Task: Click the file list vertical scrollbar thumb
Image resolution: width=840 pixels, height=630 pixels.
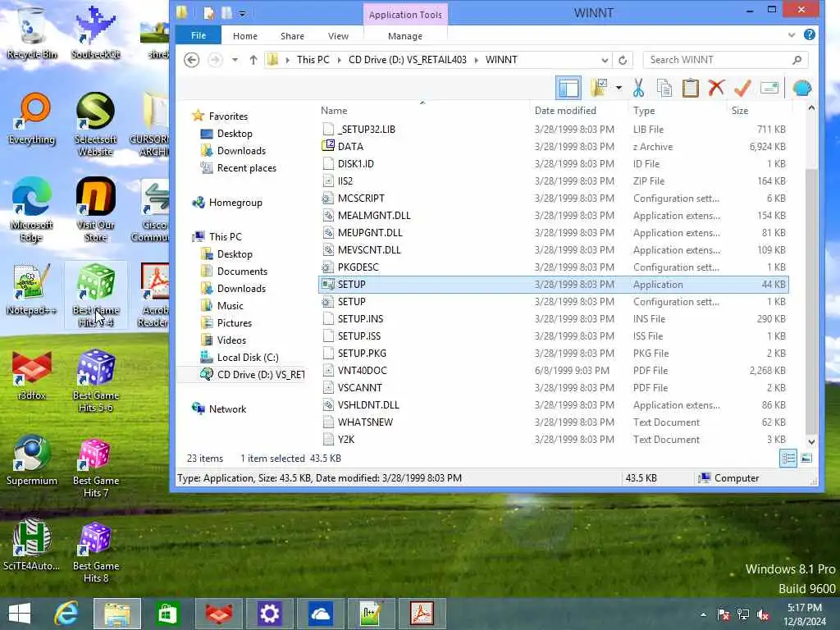Action: click(811, 300)
